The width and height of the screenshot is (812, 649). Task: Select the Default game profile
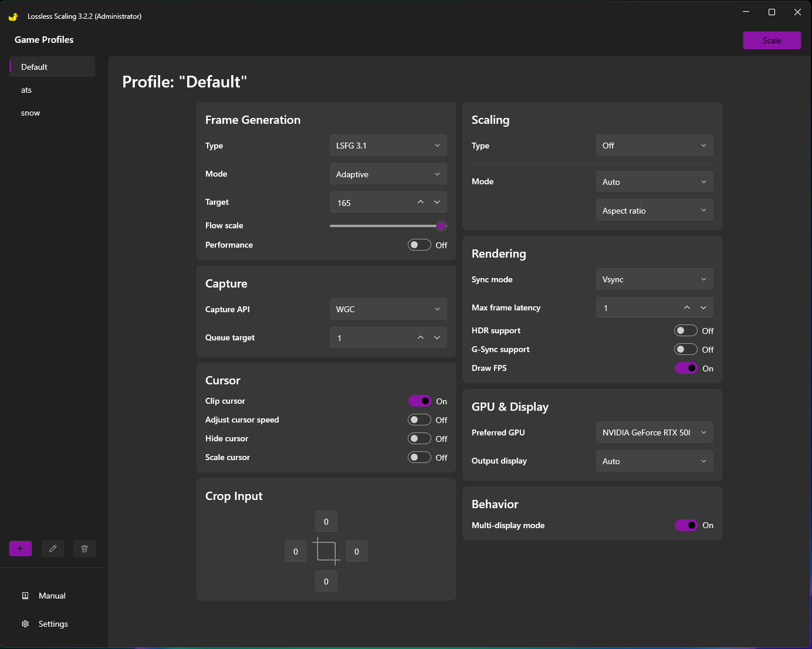click(x=52, y=67)
